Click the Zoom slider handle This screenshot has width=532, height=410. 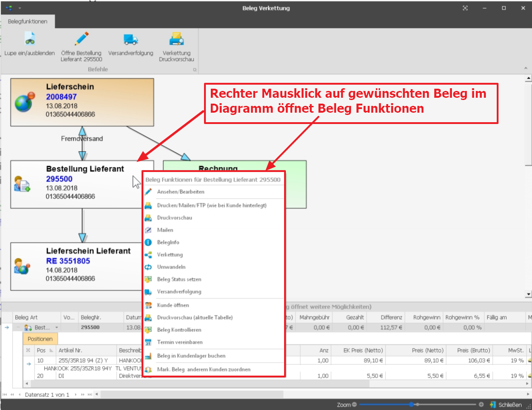pos(411,405)
